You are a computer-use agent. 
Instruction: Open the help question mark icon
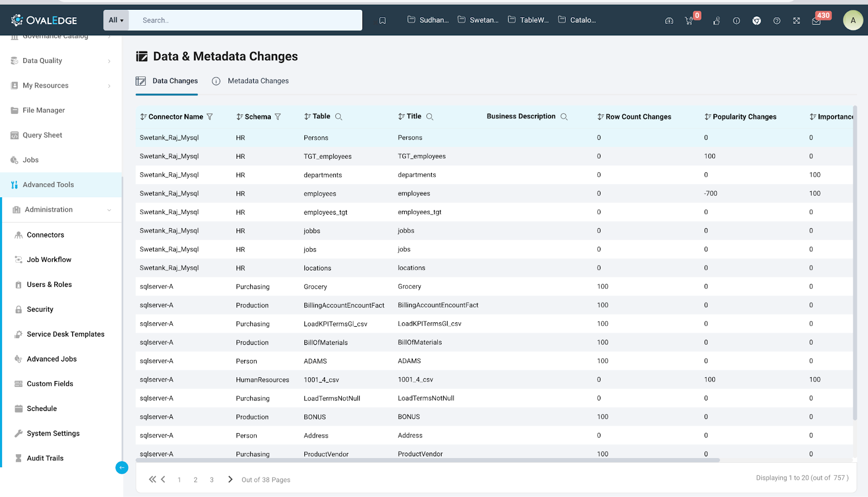click(x=777, y=21)
